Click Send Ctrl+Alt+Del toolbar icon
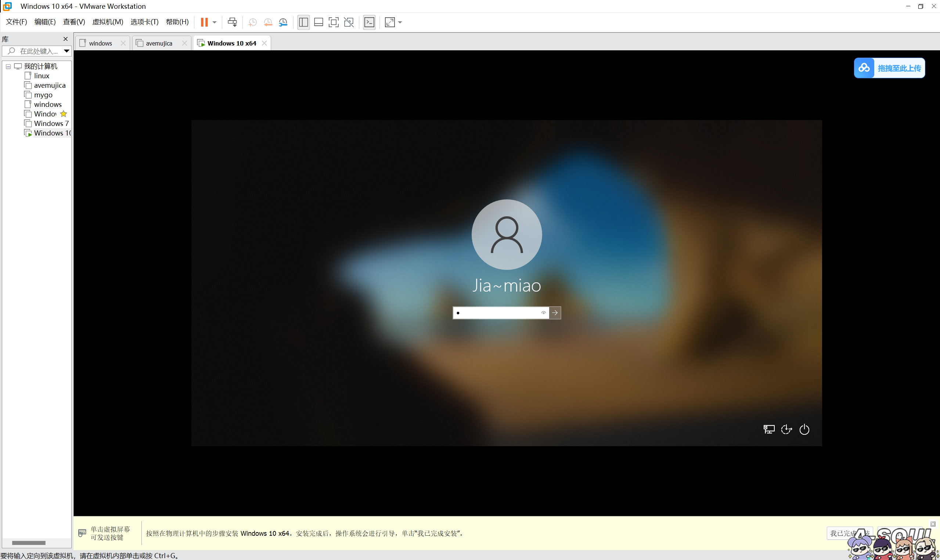This screenshot has height=560, width=940. coord(233,22)
